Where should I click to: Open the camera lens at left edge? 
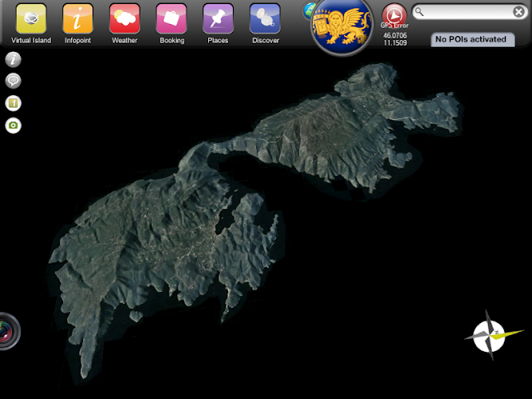tap(6, 330)
